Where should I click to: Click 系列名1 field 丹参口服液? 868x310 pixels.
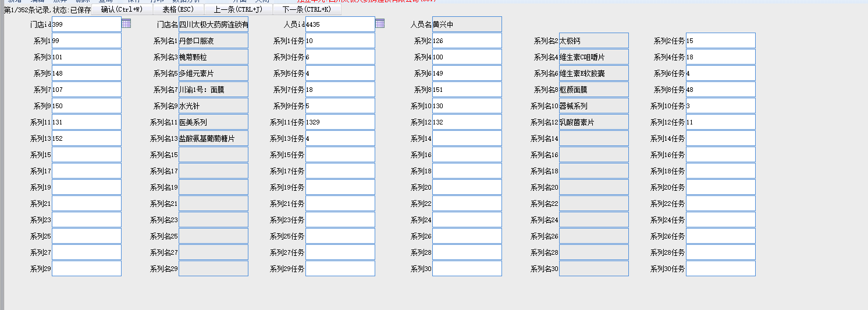(x=214, y=41)
